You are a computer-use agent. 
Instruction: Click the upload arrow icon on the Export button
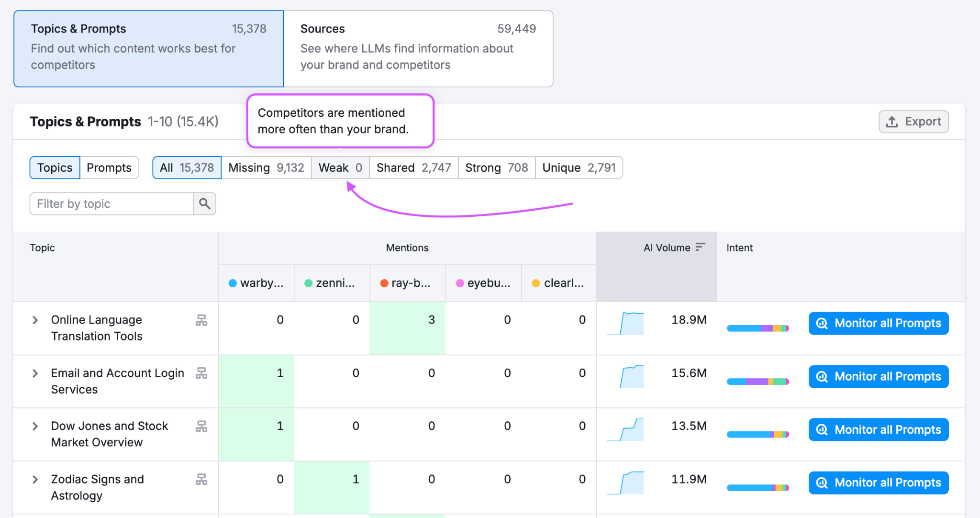tap(892, 122)
